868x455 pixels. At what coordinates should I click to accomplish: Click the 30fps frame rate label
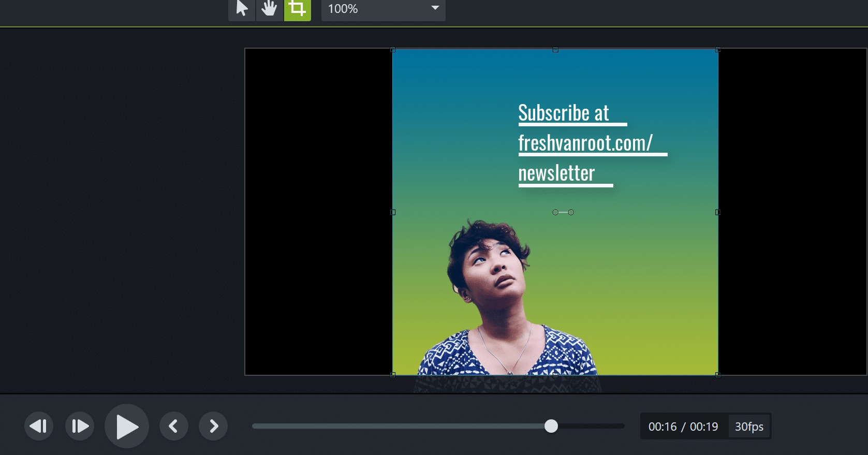749,427
